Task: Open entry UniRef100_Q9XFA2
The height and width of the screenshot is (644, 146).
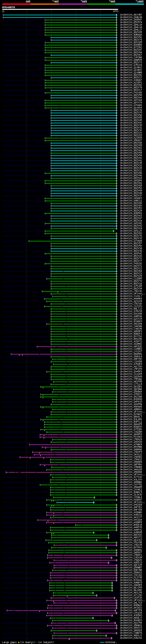Action: (131, 254)
